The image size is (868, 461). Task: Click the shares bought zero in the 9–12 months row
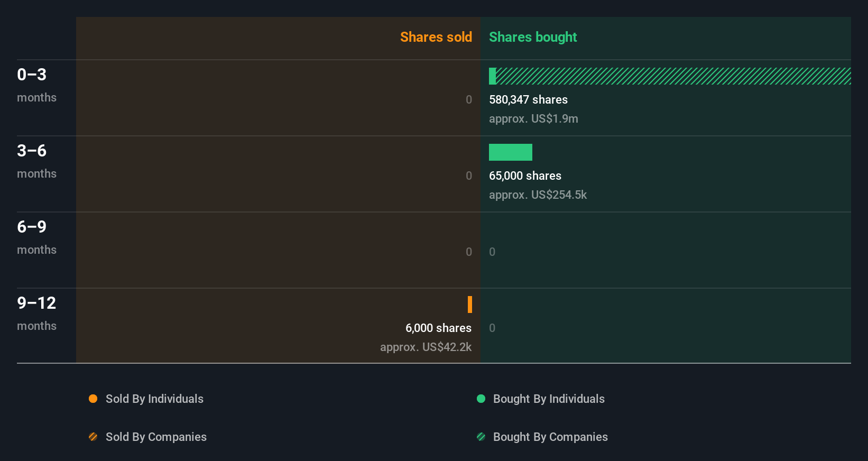(492, 328)
